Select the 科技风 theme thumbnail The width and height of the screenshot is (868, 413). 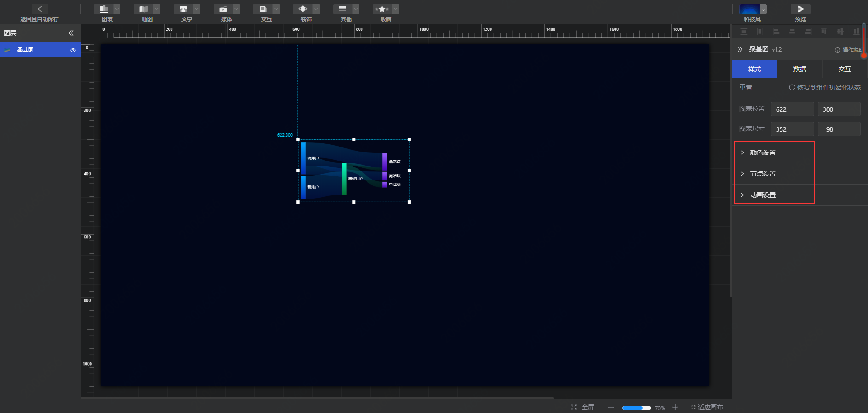[750, 9]
